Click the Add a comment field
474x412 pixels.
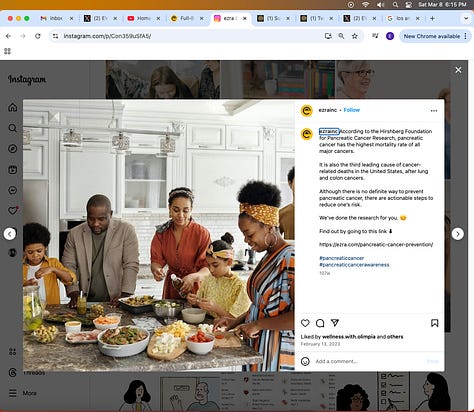point(368,361)
